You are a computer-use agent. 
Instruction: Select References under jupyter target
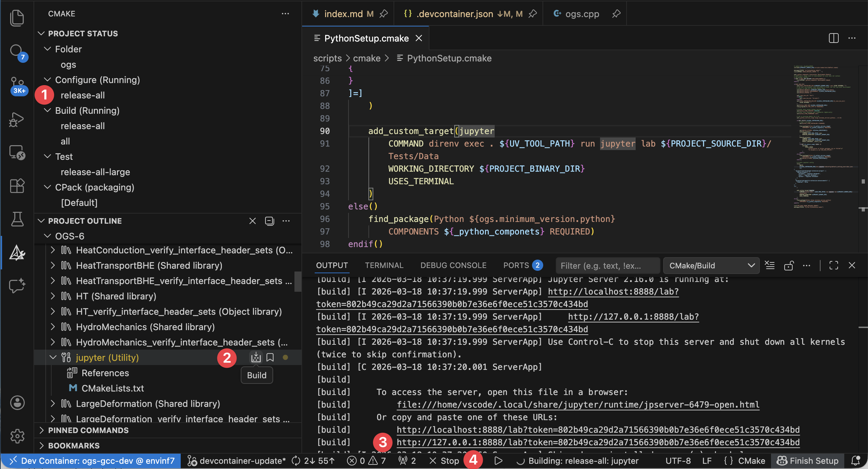pyautogui.click(x=105, y=373)
